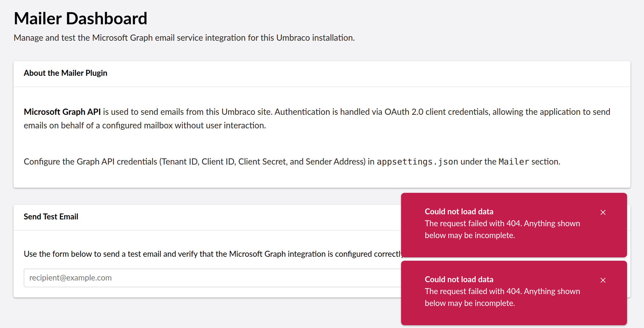
Task: Click the 'Send Test Email' section header
Action: 51,217
